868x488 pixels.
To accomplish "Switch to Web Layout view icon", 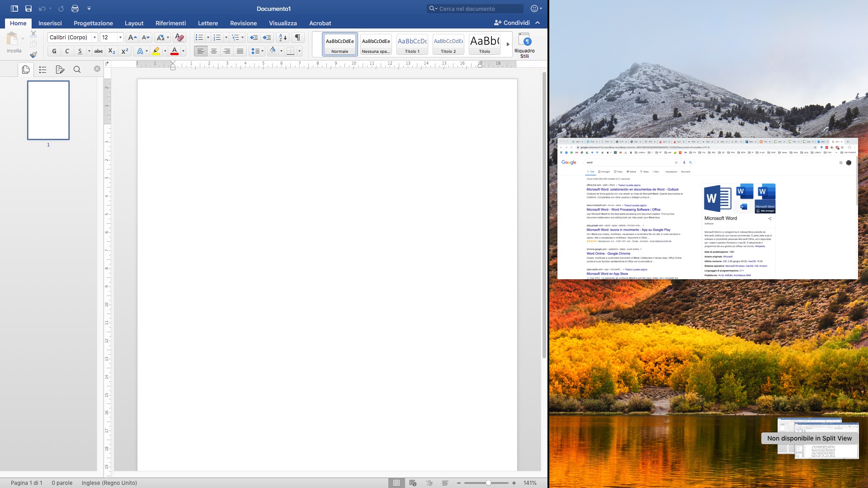I will click(413, 483).
